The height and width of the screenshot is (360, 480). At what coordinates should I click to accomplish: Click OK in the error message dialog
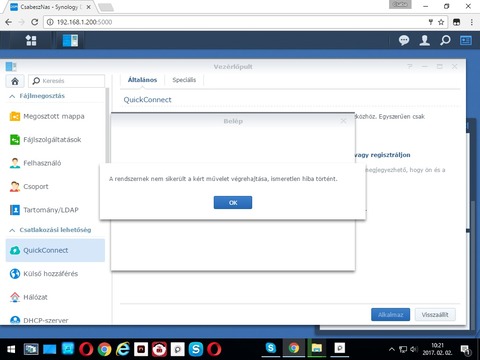[233, 202]
